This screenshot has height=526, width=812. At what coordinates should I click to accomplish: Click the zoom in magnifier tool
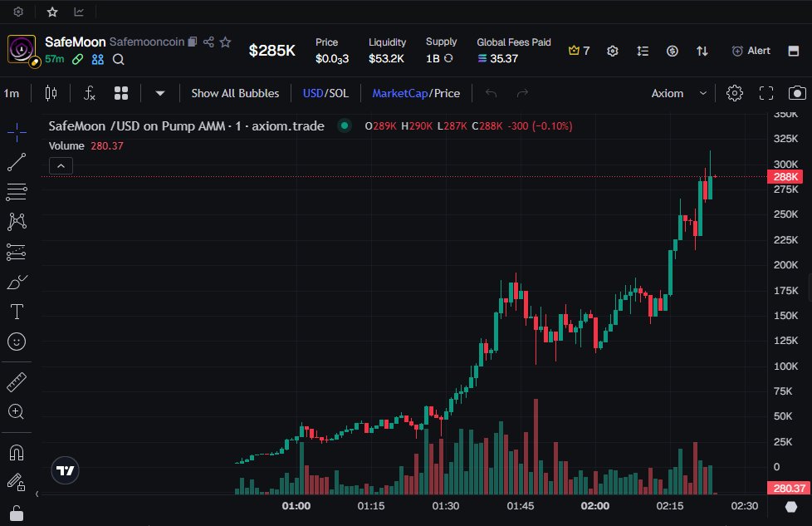pos(17,411)
